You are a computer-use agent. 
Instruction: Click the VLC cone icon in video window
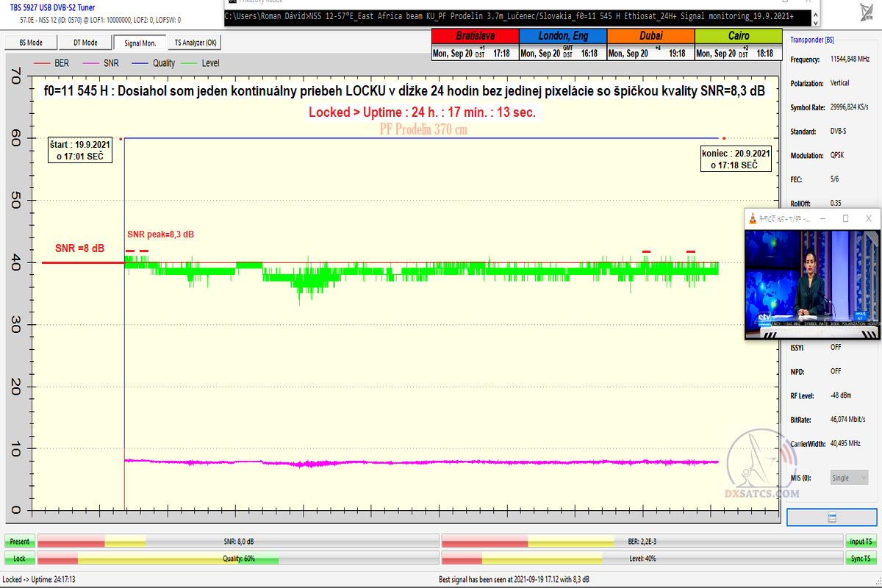pos(752,219)
